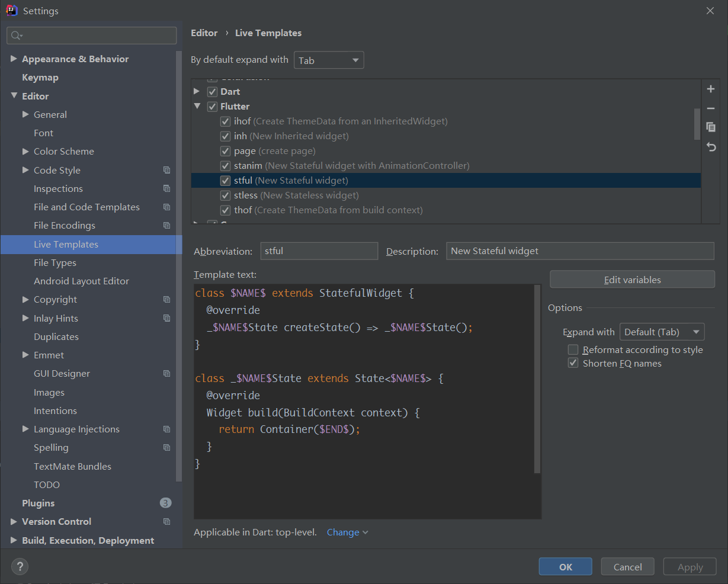
Task: Click project-level icon beside Spelling
Action: (x=166, y=447)
